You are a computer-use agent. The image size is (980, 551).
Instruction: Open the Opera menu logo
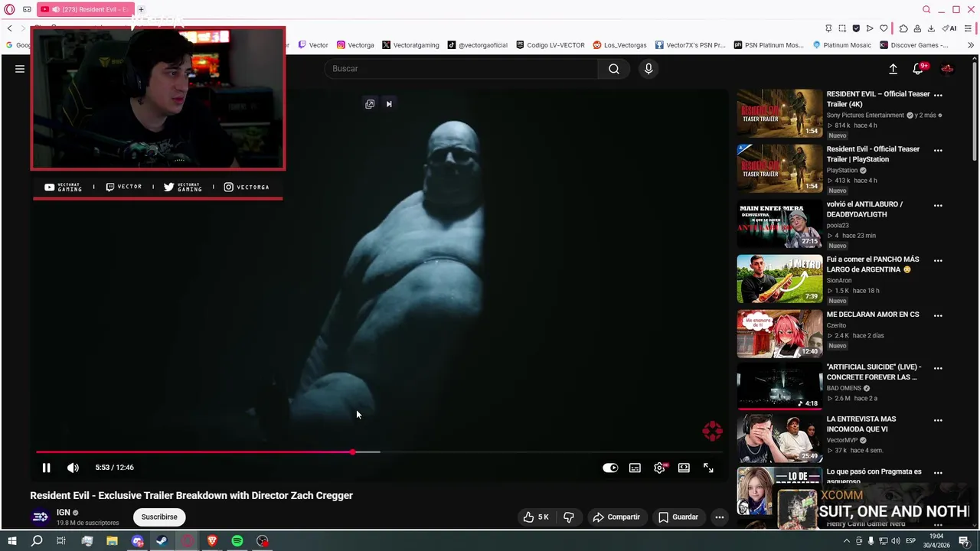9,9
